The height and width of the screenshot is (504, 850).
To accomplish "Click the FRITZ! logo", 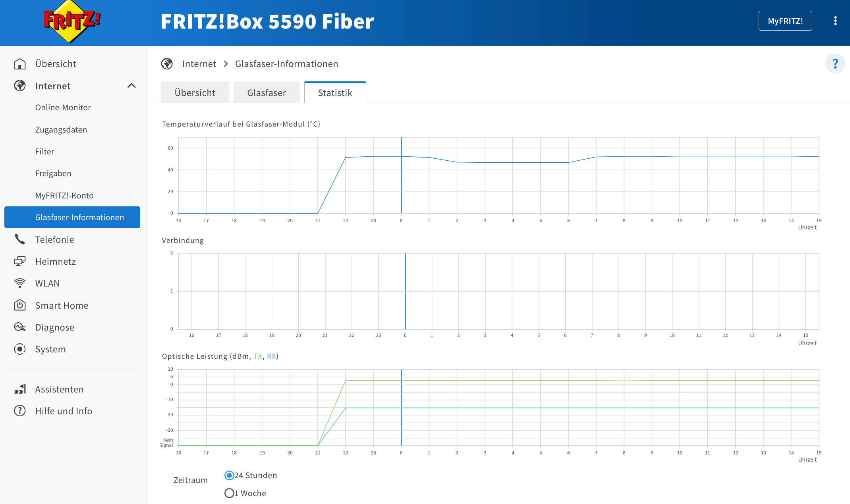I will 71,21.
